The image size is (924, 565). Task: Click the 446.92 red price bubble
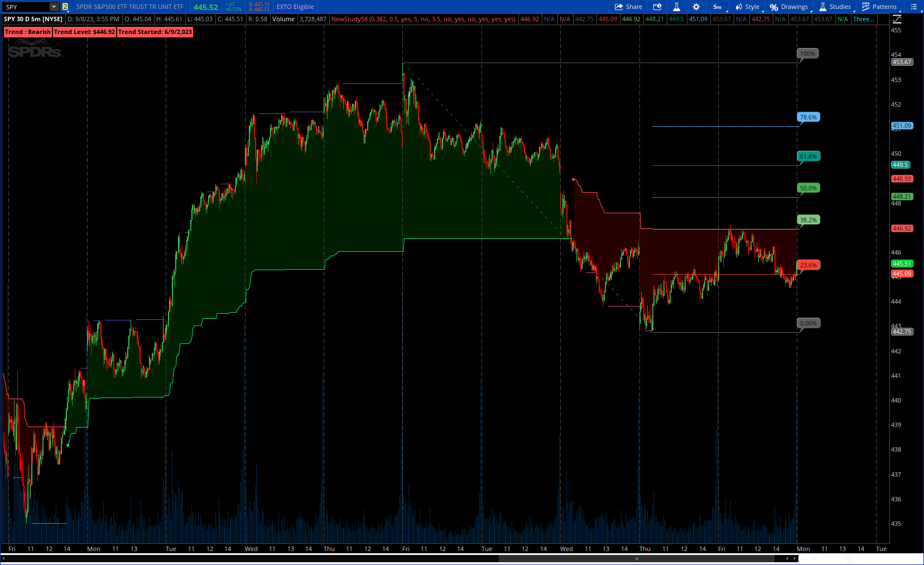(x=902, y=228)
